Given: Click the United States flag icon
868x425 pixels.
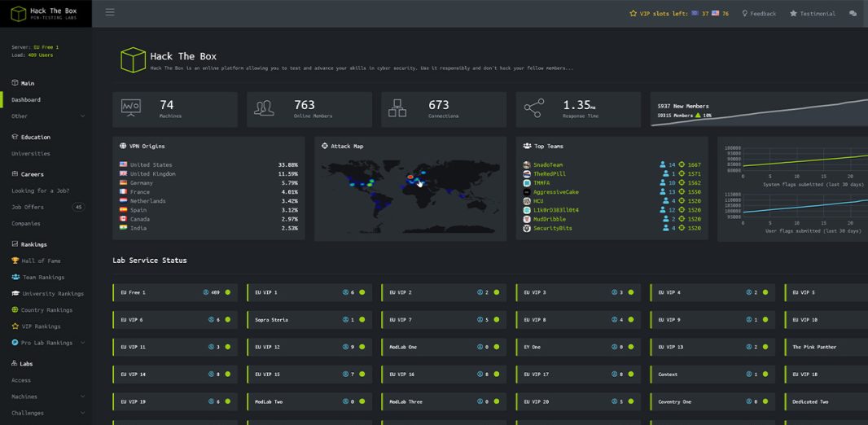Looking at the screenshot, I should tap(123, 164).
